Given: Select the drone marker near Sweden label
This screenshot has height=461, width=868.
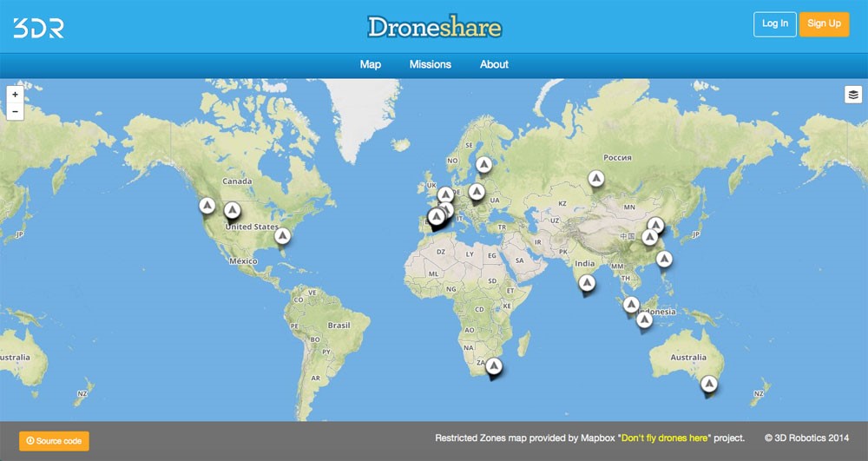Looking at the screenshot, I should tap(483, 164).
